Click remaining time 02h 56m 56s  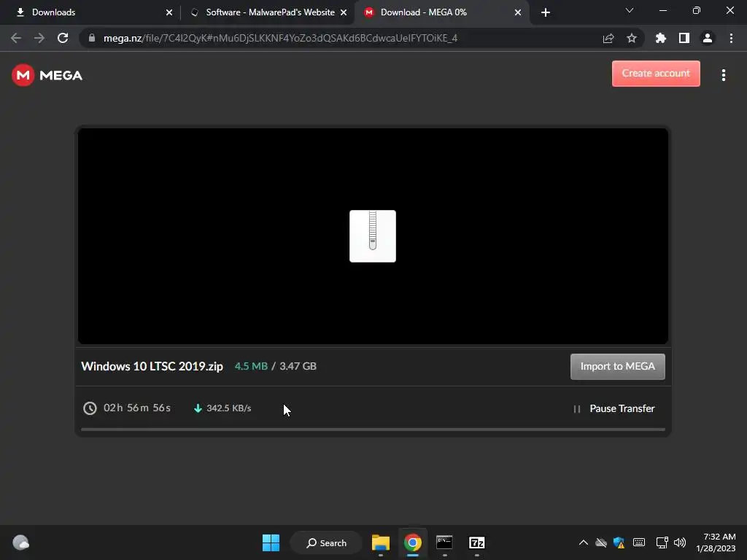point(136,408)
